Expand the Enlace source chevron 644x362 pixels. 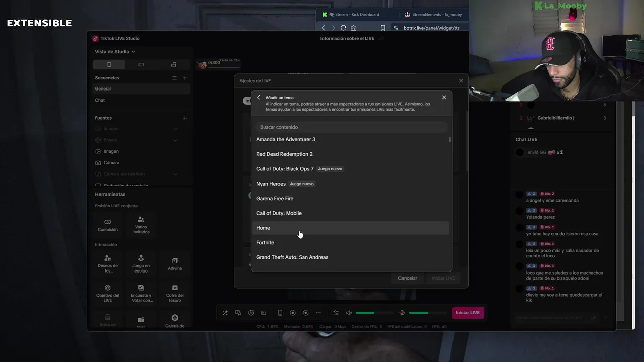[x=175, y=140]
